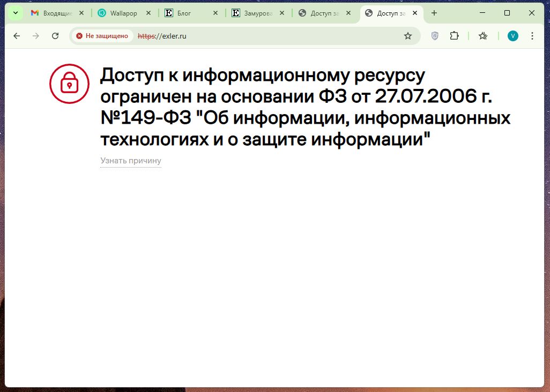Reload the current page
This screenshot has height=392, width=550.
(x=55, y=36)
